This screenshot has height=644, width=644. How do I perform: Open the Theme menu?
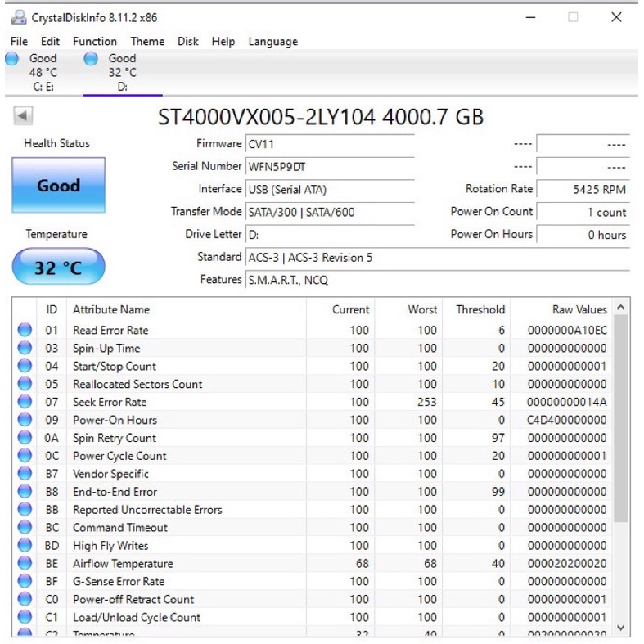click(x=147, y=42)
